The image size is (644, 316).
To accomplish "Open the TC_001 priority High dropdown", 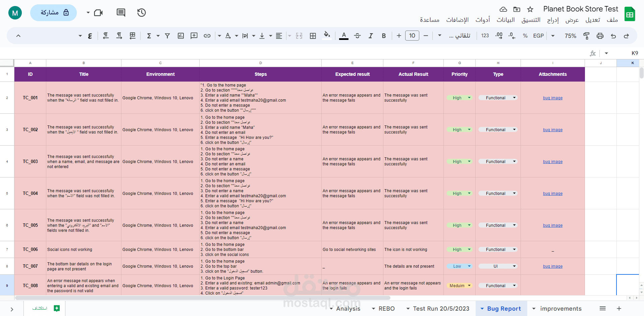I will tap(459, 98).
